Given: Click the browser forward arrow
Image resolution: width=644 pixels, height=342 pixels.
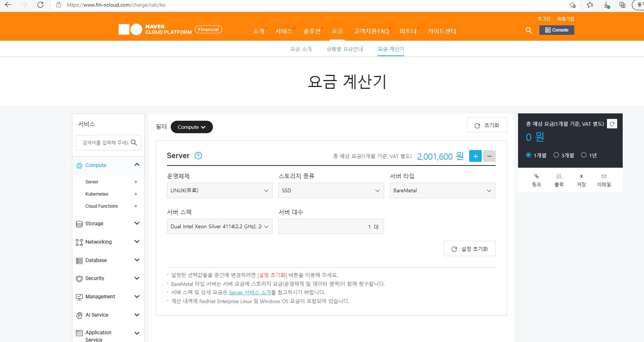Looking at the screenshot, I should [24, 5].
